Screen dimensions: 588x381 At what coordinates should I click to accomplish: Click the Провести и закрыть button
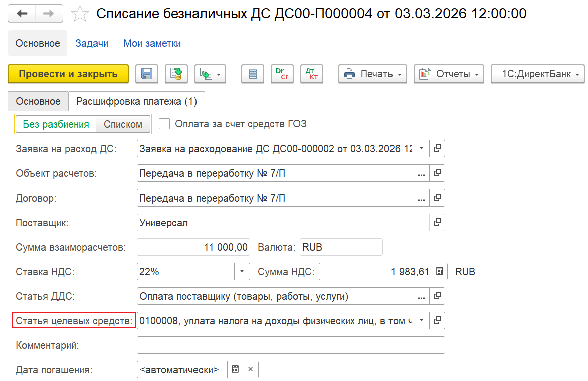click(68, 74)
